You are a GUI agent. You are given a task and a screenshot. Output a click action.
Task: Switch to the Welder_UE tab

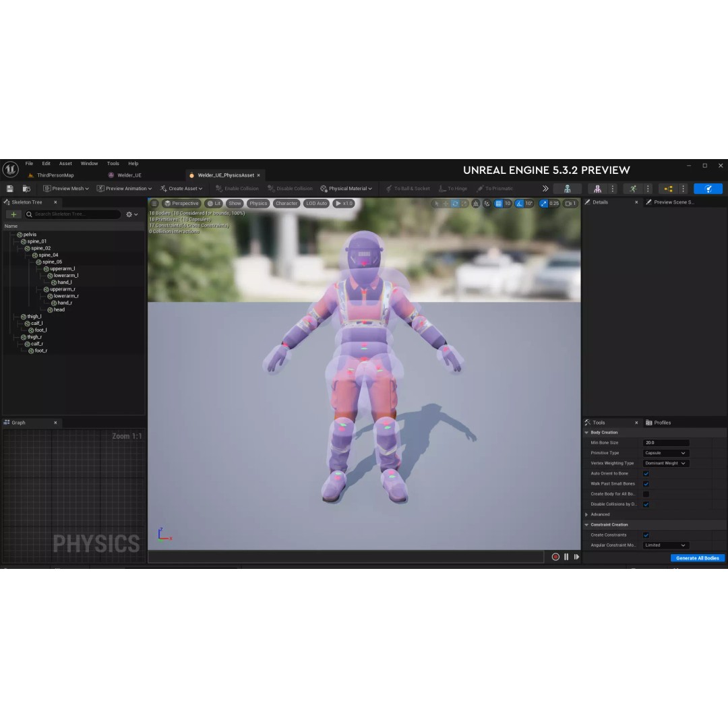[x=125, y=175]
